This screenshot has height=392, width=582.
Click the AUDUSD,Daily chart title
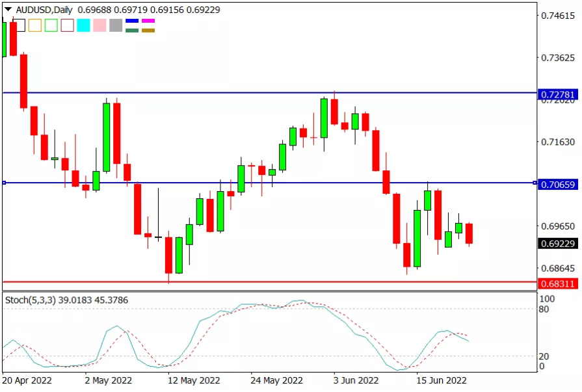click(x=44, y=10)
